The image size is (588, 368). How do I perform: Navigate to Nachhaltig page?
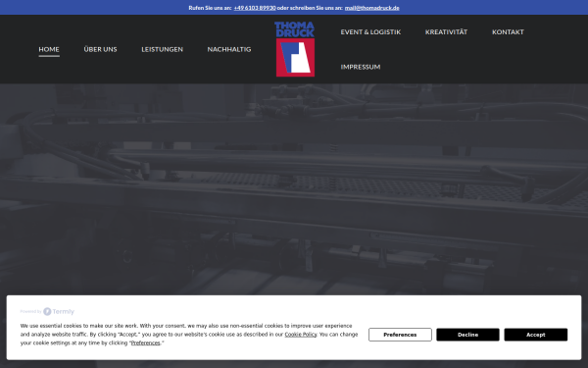pos(229,49)
